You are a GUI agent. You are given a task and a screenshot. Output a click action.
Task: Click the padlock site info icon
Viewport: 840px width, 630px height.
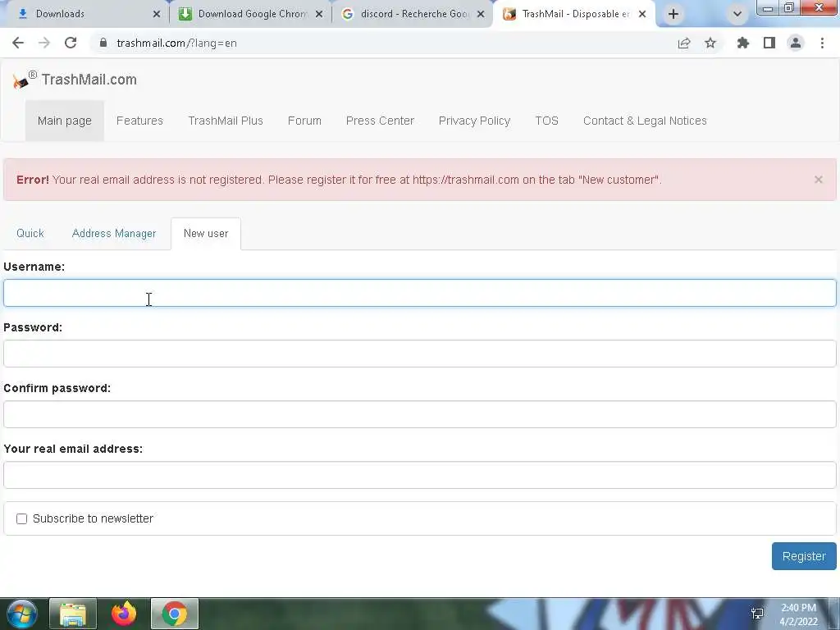(x=103, y=43)
